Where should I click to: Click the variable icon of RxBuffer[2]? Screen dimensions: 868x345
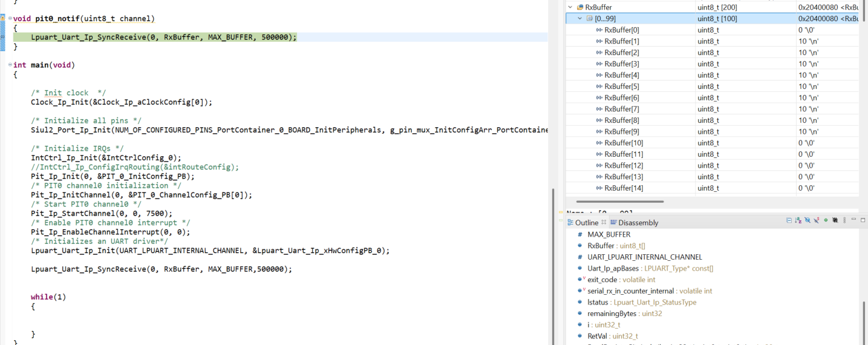(x=599, y=53)
